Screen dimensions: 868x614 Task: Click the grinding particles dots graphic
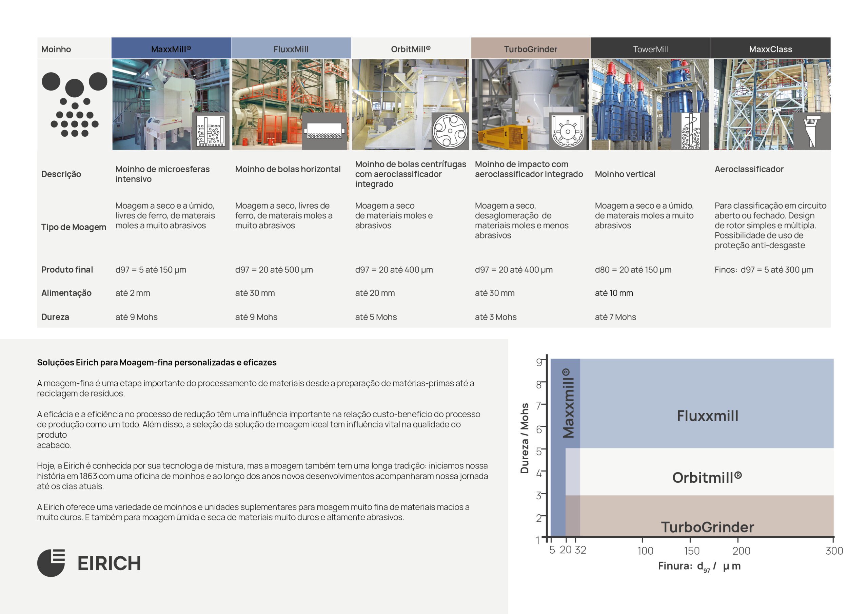tap(75, 104)
